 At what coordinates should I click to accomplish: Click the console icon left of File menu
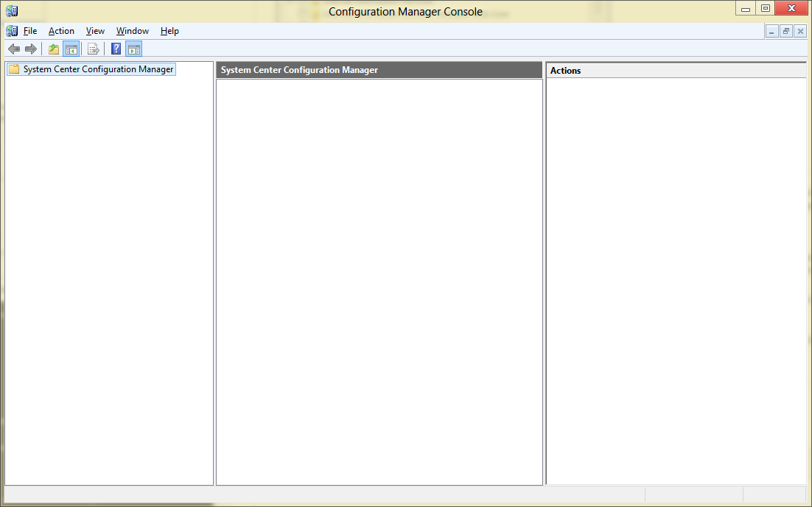(x=12, y=31)
